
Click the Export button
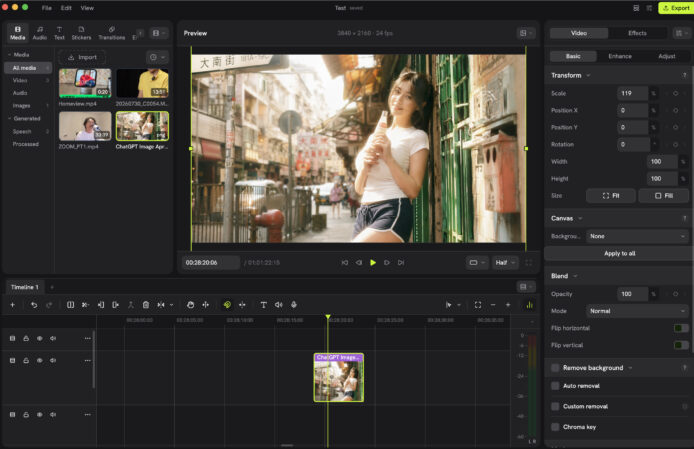click(x=676, y=8)
